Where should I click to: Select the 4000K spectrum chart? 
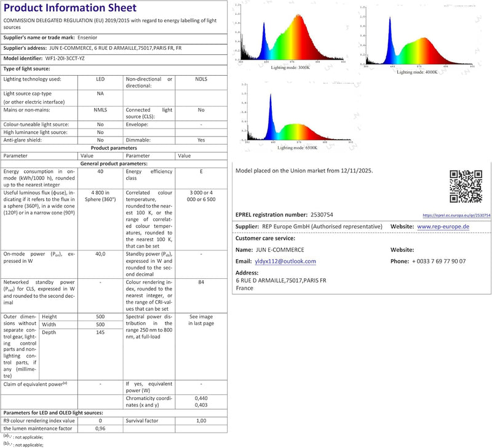point(419,40)
